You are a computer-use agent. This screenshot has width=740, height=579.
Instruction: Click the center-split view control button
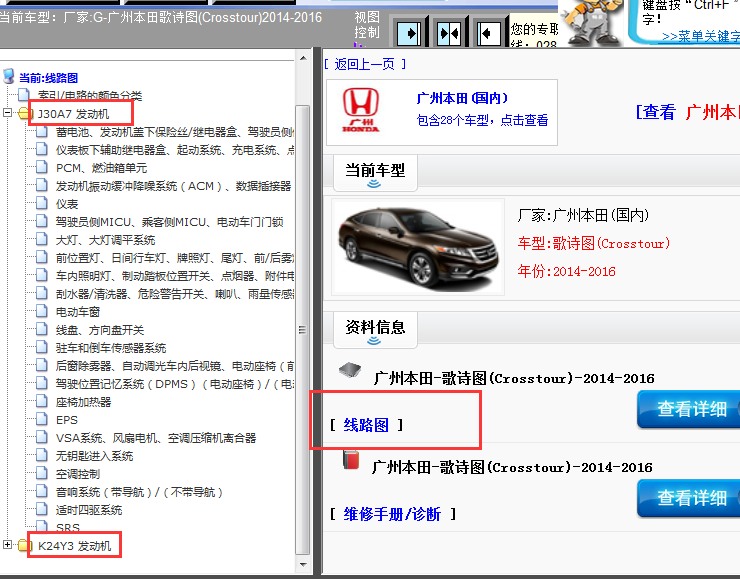449,33
